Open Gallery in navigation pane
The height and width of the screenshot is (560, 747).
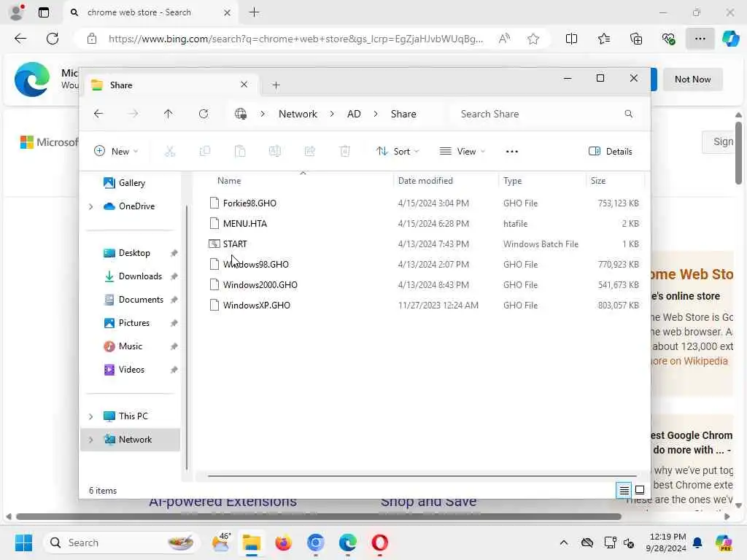131,183
